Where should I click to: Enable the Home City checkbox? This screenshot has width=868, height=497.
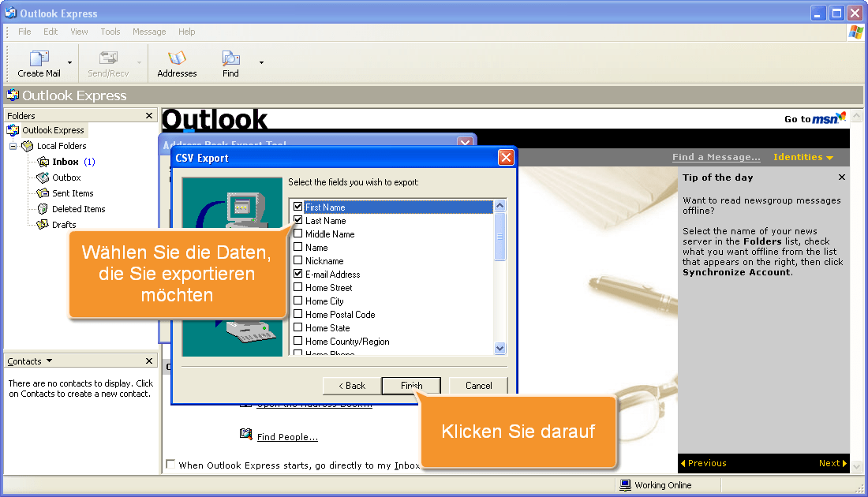point(297,301)
